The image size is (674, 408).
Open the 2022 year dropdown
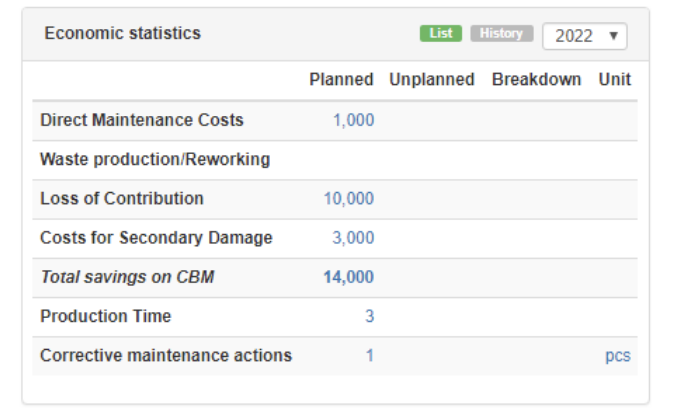coord(584,36)
